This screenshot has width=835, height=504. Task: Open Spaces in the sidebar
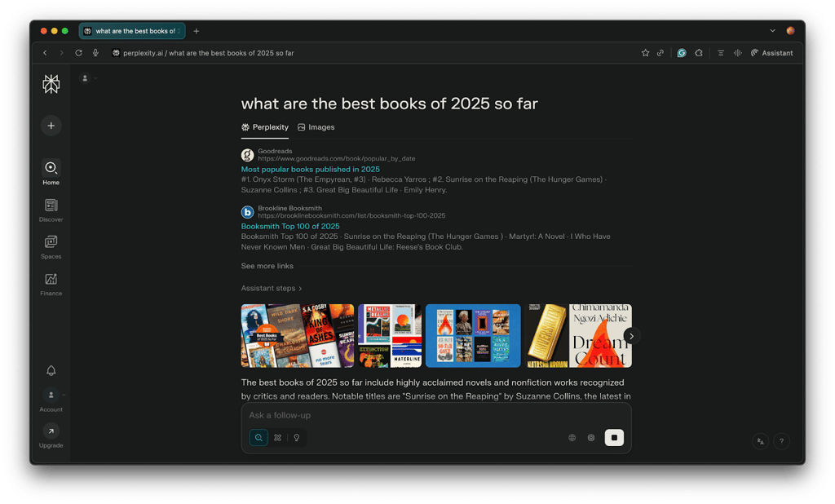click(x=51, y=246)
